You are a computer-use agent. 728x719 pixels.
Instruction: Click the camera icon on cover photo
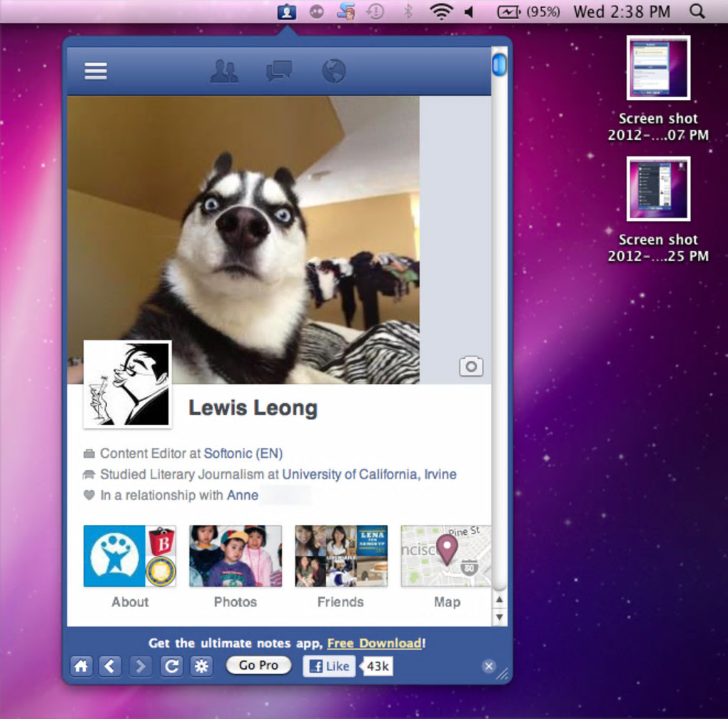tap(471, 367)
